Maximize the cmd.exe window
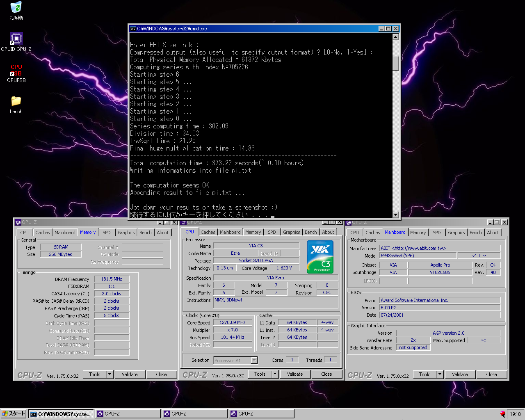The height and width of the screenshot is (420, 525). click(388, 29)
